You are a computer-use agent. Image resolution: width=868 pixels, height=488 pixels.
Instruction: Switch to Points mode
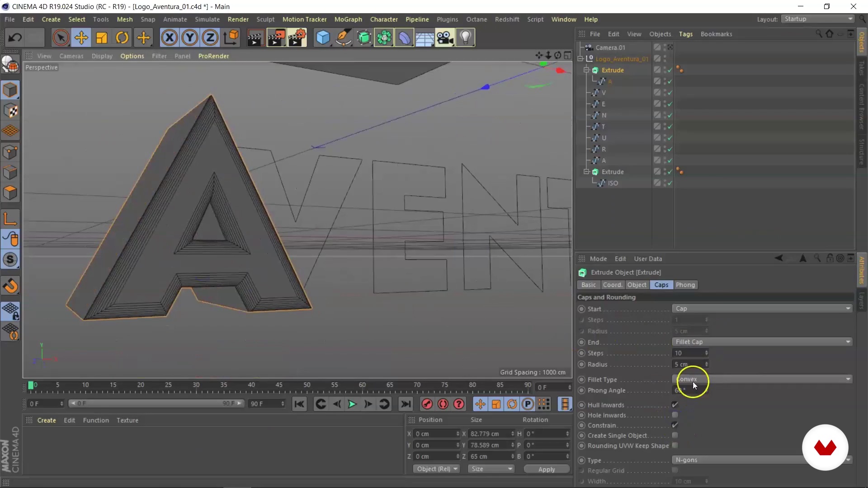10,152
